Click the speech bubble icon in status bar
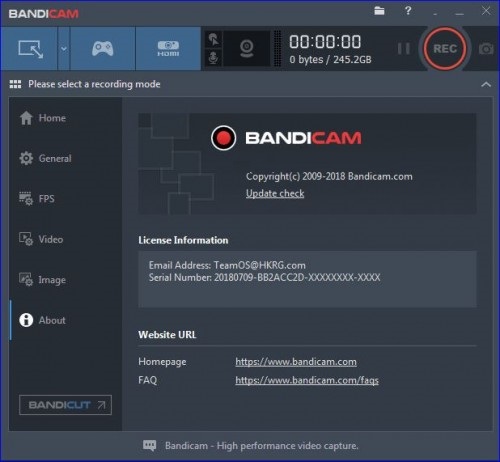This screenshot has width=500, height=462. pyautogui.click(x=149, y=445)
